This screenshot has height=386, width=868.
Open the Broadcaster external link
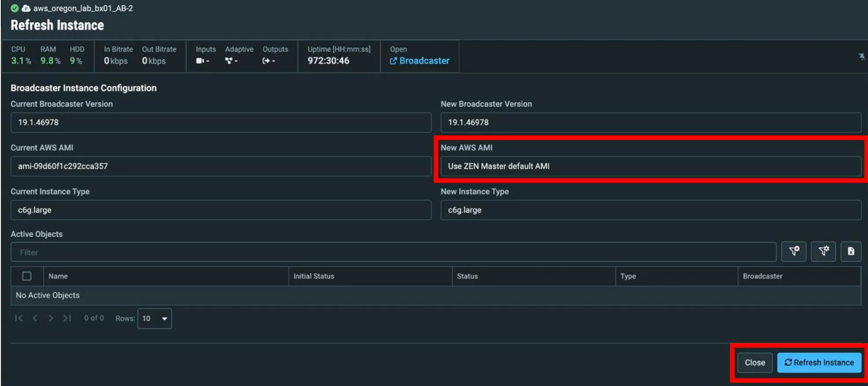point(419,61)
